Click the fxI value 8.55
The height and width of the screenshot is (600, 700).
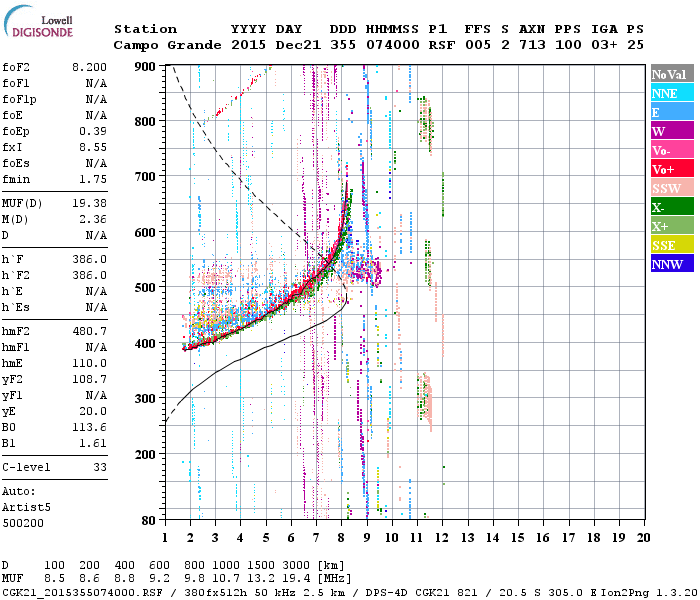tap(93, 147)
